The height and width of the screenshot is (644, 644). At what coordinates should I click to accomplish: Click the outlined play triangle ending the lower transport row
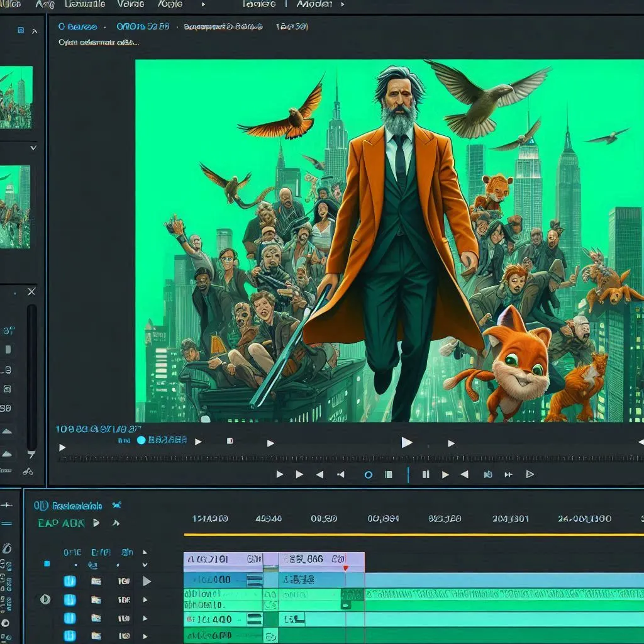[530, 474]
